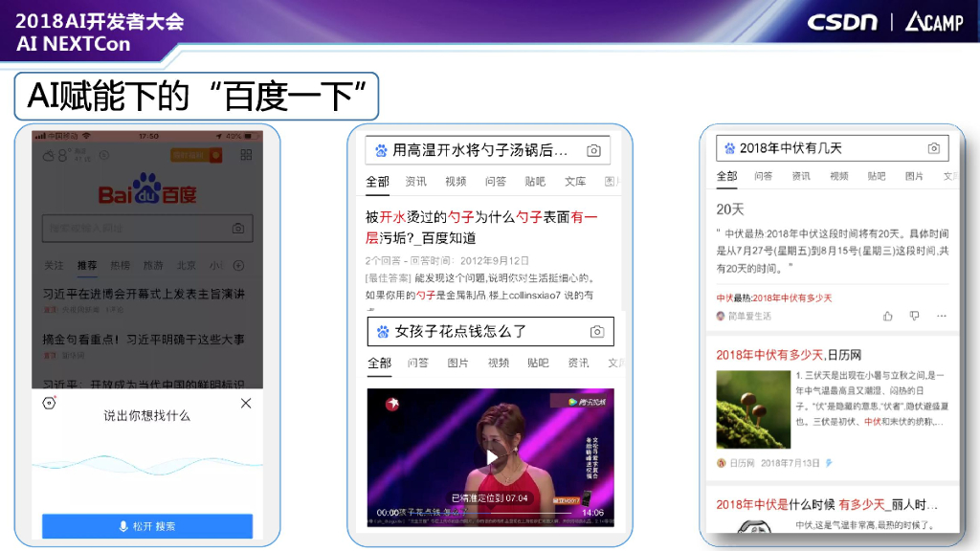This screenshot has height=551, width=980.
Task: Select the 问答 tab under 女孩子花点钱怎么了
Action: pos(418,363)
